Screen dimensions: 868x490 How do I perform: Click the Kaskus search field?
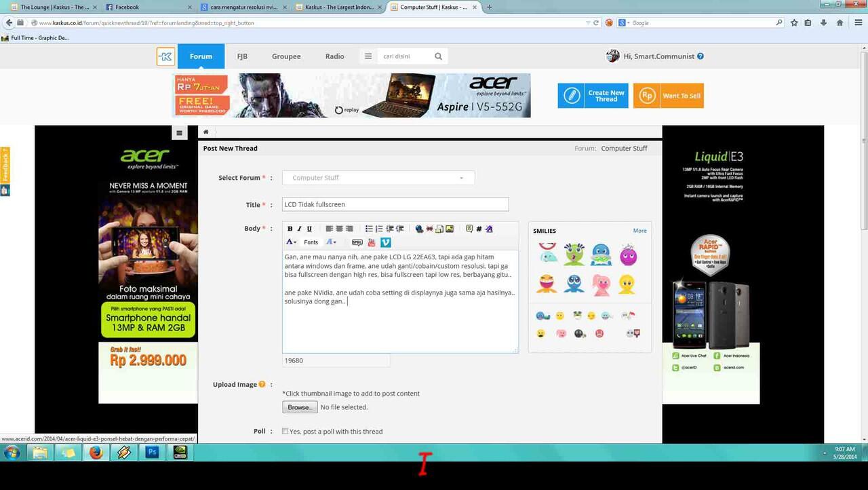click(405, 56)
